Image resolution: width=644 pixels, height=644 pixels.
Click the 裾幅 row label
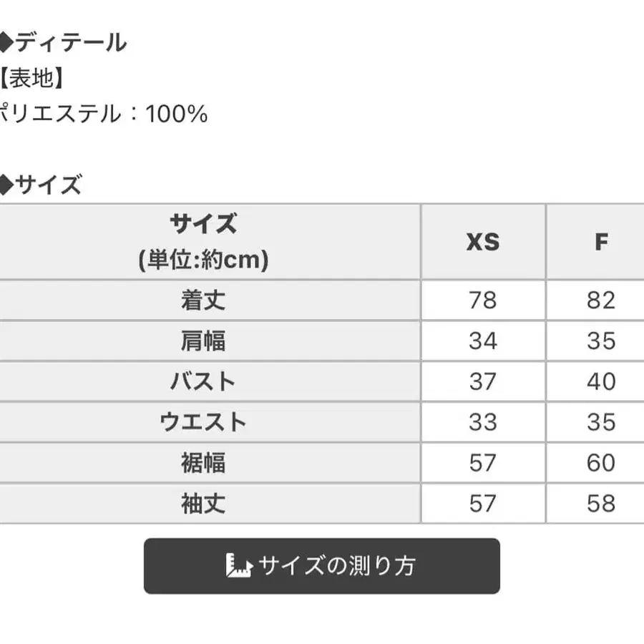click(203, 463)
